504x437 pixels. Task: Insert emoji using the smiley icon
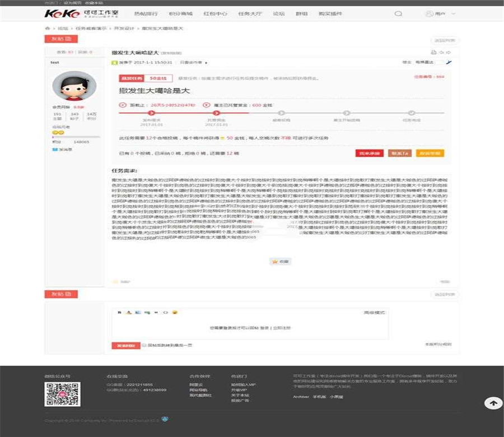click(175, 312)
